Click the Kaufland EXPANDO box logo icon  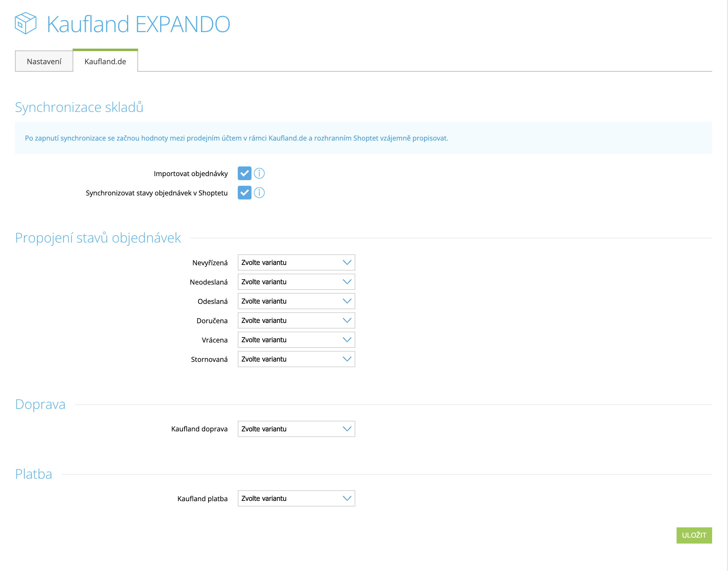(x=26, y=23)
